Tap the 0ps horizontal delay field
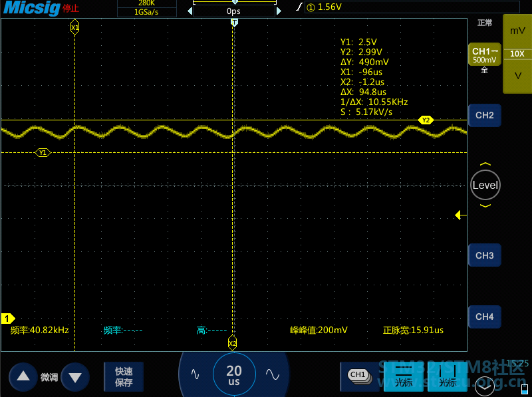Viewport: 532px width, 397px height. tap(234, 11)
